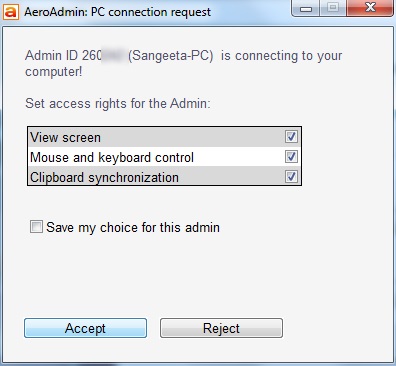Click the 'Set access rights for the Admin' label

coord(118,104)
